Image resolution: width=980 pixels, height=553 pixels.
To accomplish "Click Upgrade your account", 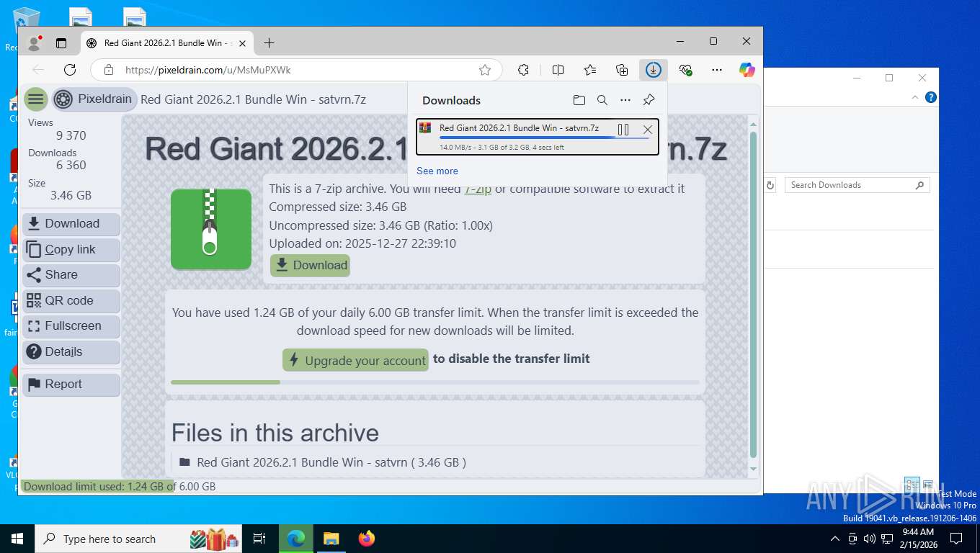I will [x=355, y=360].
